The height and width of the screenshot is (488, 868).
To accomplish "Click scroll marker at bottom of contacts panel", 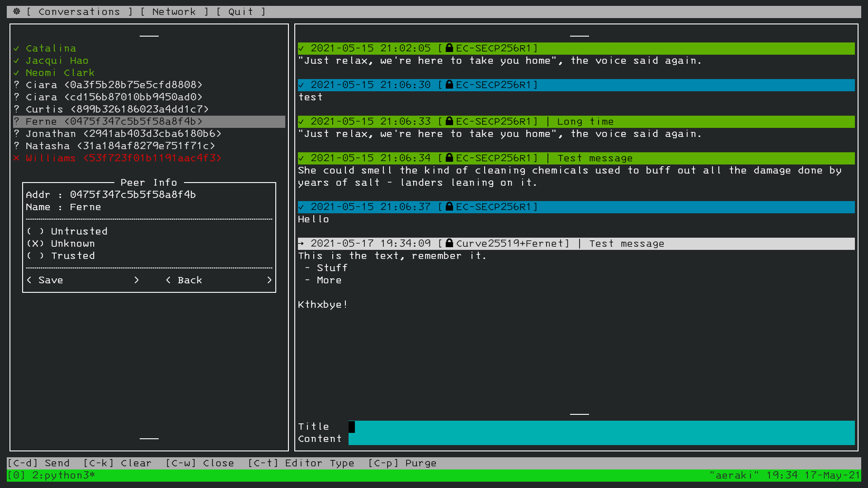I will [149, 438].
